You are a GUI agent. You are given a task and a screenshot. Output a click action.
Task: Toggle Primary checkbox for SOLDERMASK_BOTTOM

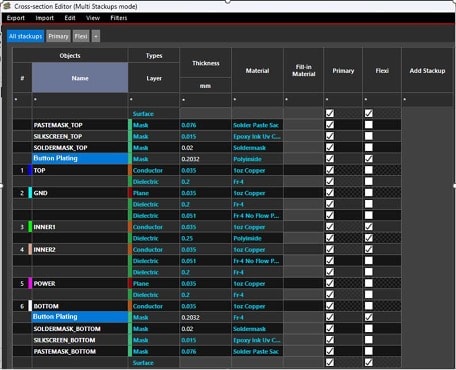pyautogui.click(x=330, y=329)
